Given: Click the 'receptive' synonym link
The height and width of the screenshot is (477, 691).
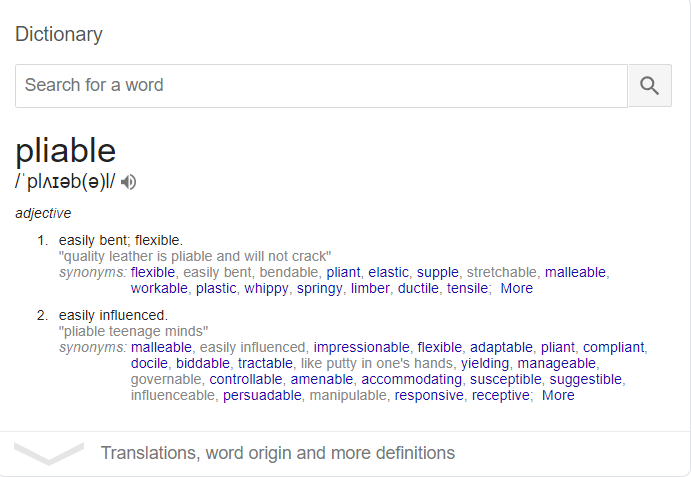Looking at the screenshot, I should 501,395.
